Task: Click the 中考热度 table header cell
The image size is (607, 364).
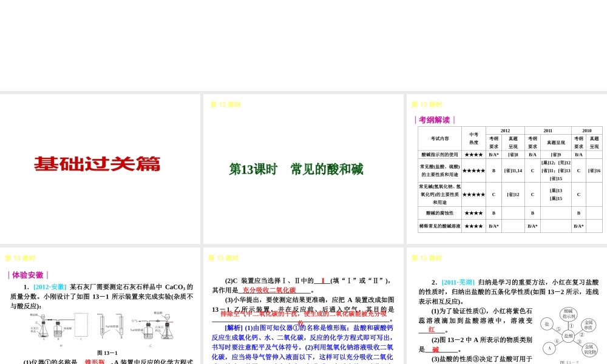Action: (x=473, y=138)
